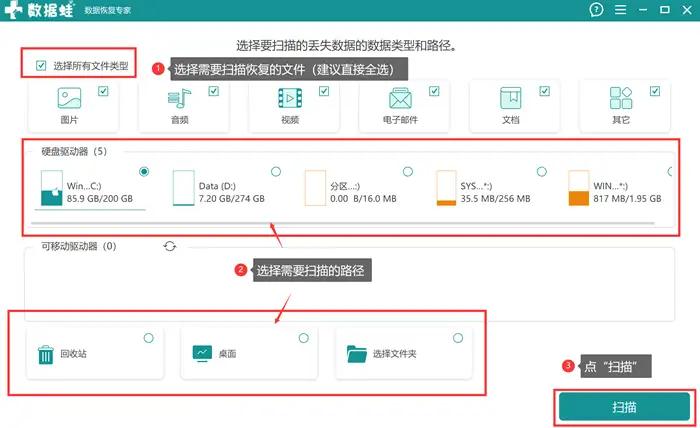This screenshot has width=700, height=428.
Task: Select the 桌面 radio button
Action: click(x=304, y=338)
